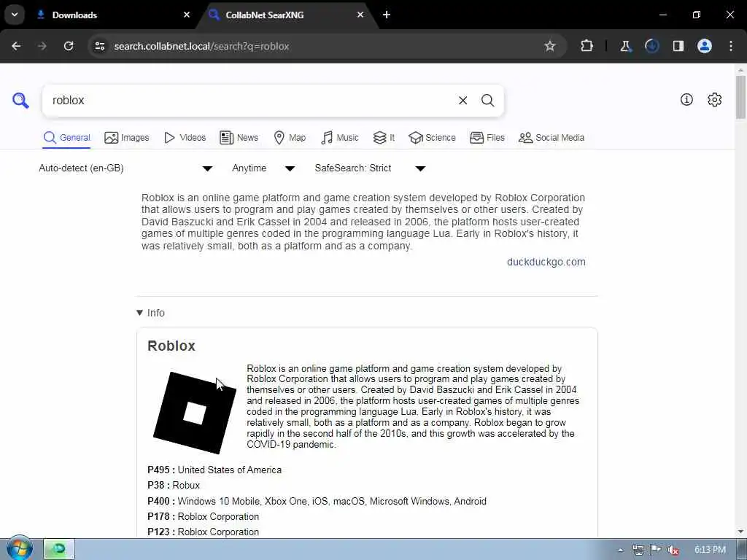Open Chrome Labs flask icon
Screen dimensions: 747x560
[x=625, y=46]
